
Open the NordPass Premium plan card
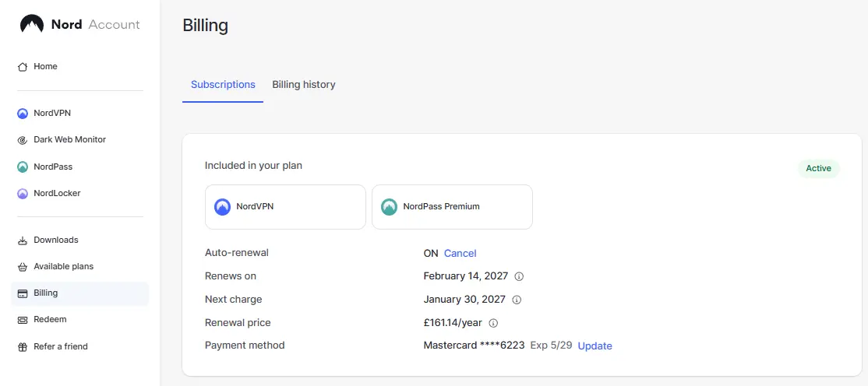click(x=452, y=207)
